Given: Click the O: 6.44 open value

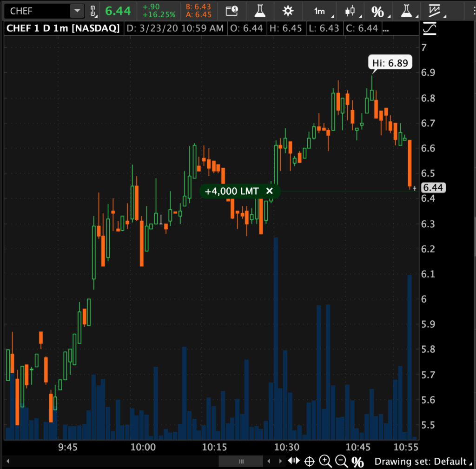Looking at the screenshot, I should tap(246, 28).
